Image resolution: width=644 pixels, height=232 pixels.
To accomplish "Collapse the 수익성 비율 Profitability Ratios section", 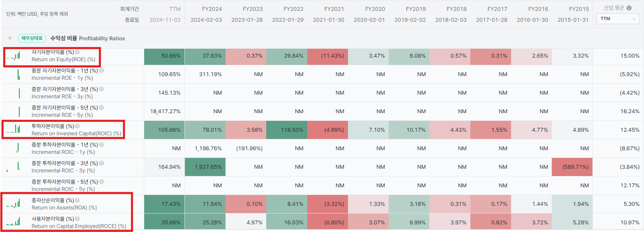I will point(10,38).
